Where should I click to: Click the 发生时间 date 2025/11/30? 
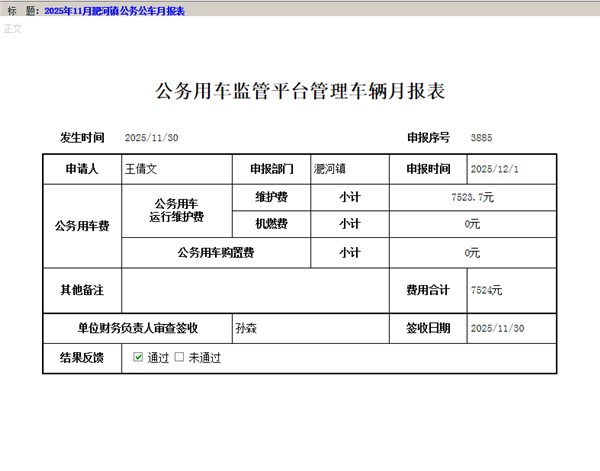pos(152,137)
